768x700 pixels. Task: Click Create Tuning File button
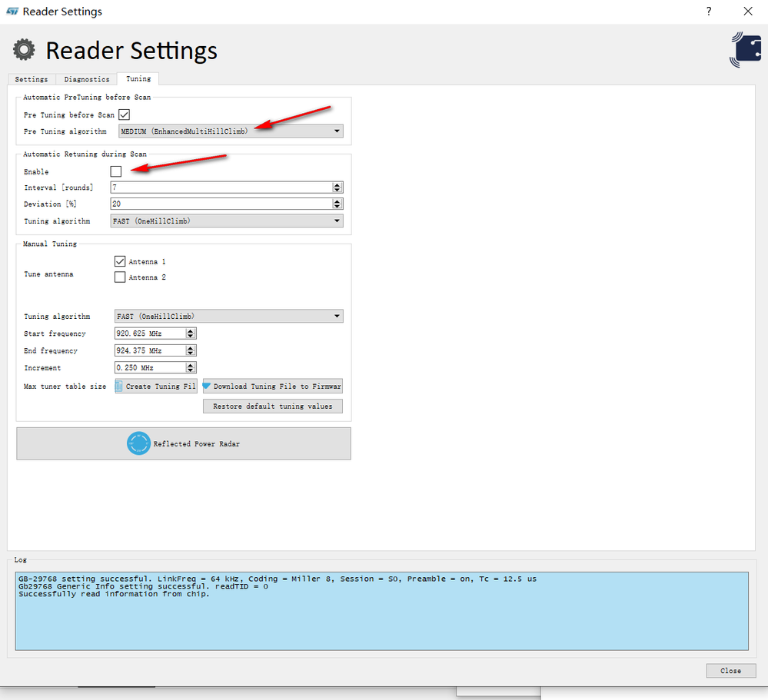(x=156, y=386)
